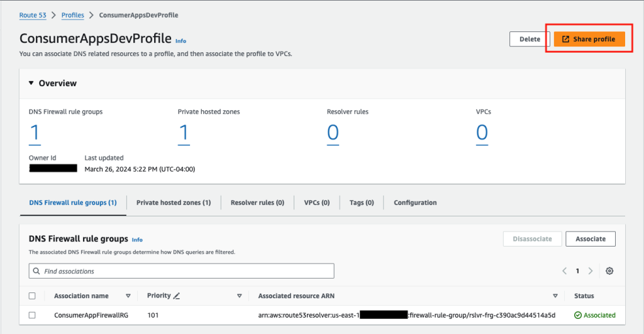Select the ConsumerAppFirewallRG row checkbox
Image resolution: width=644 pixels, height=334 pixels.
32,315
